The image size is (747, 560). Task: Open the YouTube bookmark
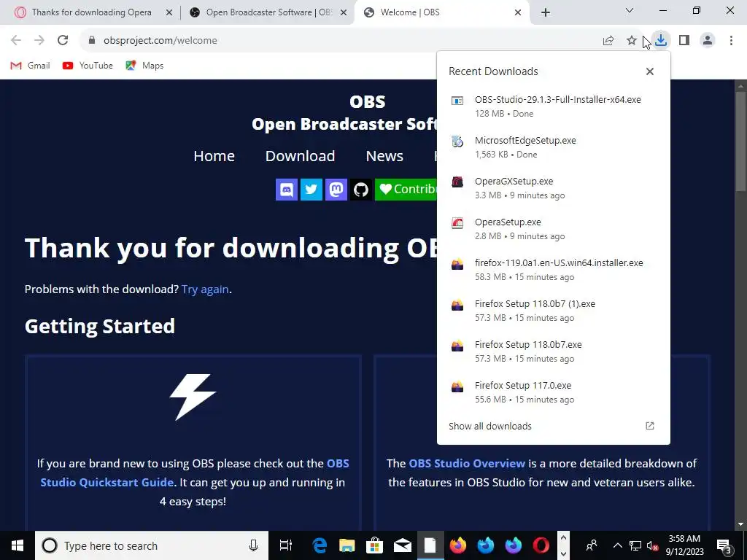(x=88, y=66)
